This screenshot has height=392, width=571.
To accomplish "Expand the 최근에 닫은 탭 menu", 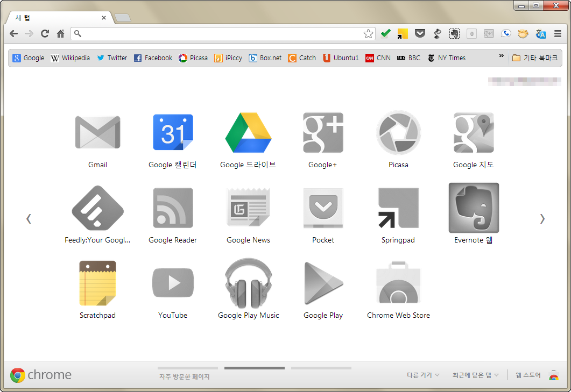I will [x=475, y=375].
